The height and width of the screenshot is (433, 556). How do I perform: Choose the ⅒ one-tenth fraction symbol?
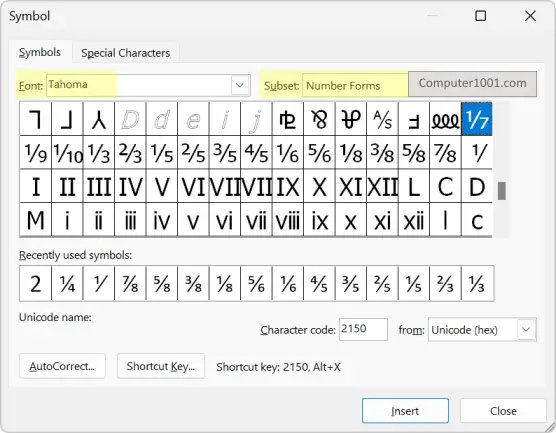(67, 152)
